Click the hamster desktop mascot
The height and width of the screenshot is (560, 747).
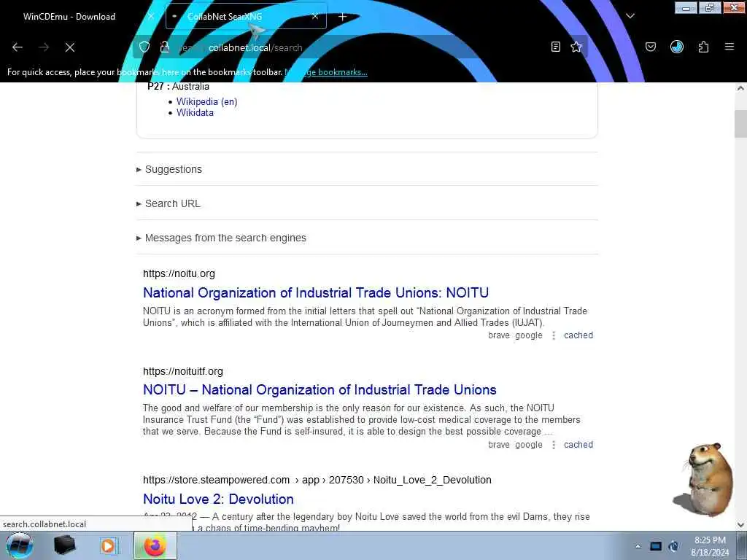[704, 480]
